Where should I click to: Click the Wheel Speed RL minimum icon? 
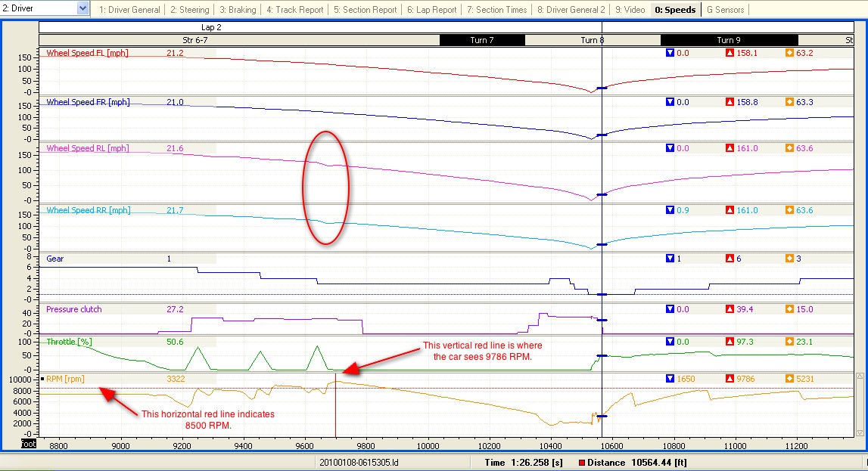pyautogui.click(x=670, y=148)
